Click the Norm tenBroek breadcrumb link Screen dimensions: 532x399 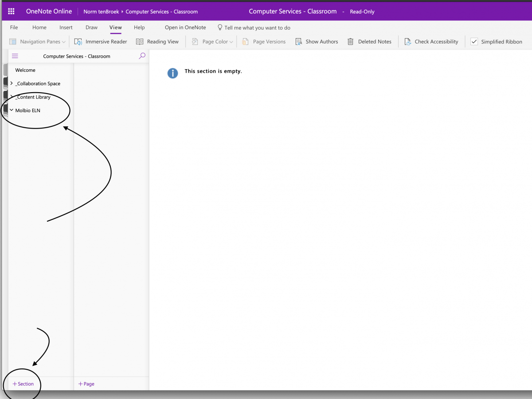tap(101, 12)
